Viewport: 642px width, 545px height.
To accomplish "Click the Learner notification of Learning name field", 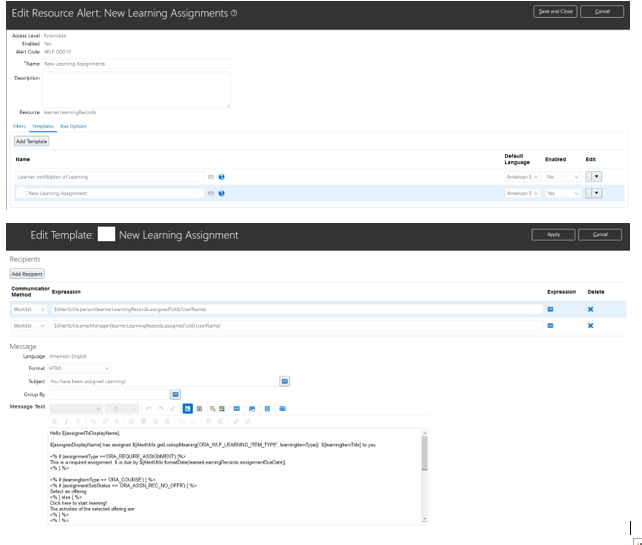I will [x=110, y=177].
